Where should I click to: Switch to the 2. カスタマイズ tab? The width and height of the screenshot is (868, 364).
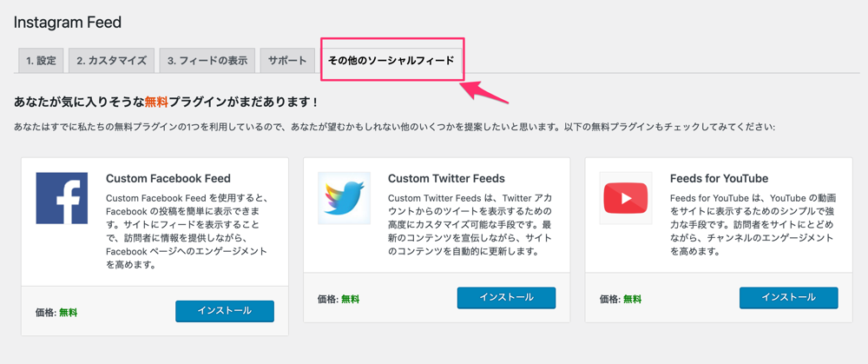pyautogui.click(x=111, y=61)
